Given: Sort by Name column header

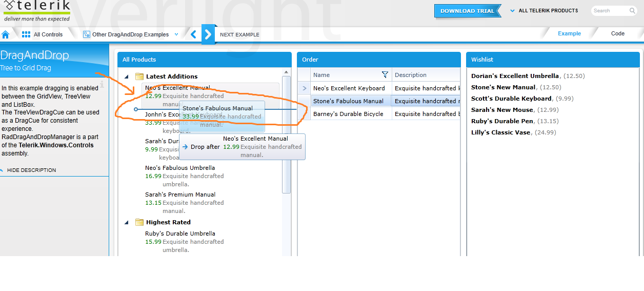Looking at the screenshot, I should click(x=351, y=74).
